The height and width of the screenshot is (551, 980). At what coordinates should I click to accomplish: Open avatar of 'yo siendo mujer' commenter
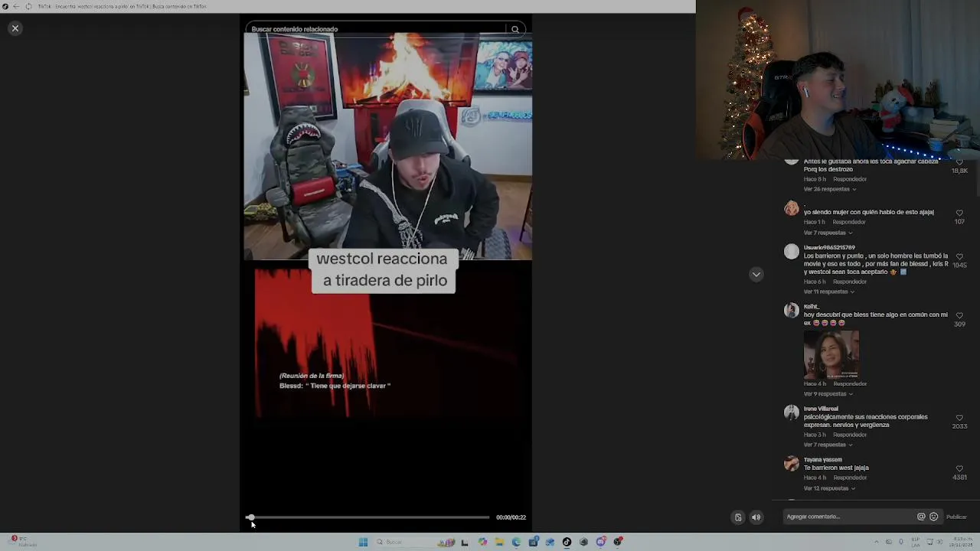792,208
